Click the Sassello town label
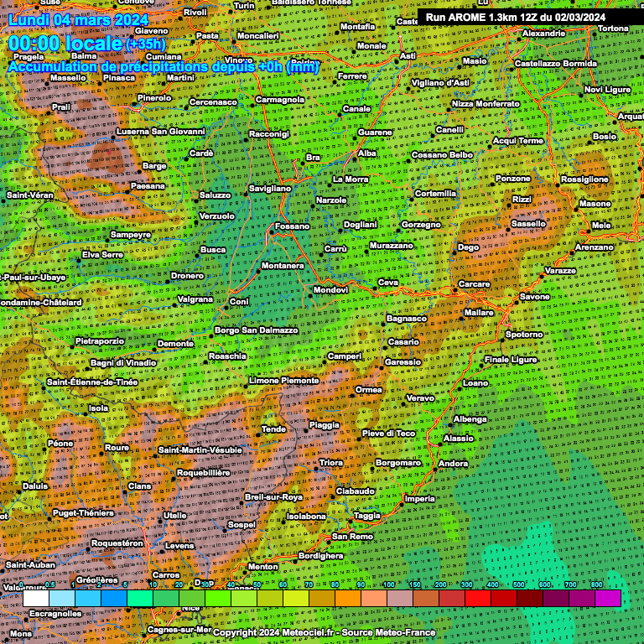The height and width of the screenshot is (644, 644). coord(528,224)
